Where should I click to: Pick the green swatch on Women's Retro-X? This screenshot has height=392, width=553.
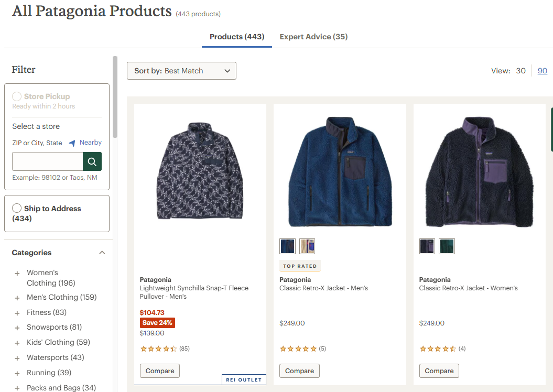click(447, 246)
